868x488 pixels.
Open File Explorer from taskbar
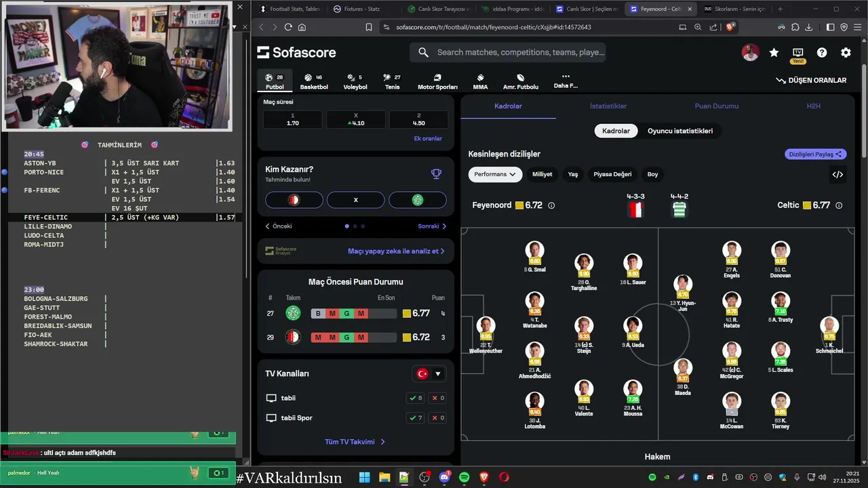[384, 477]
